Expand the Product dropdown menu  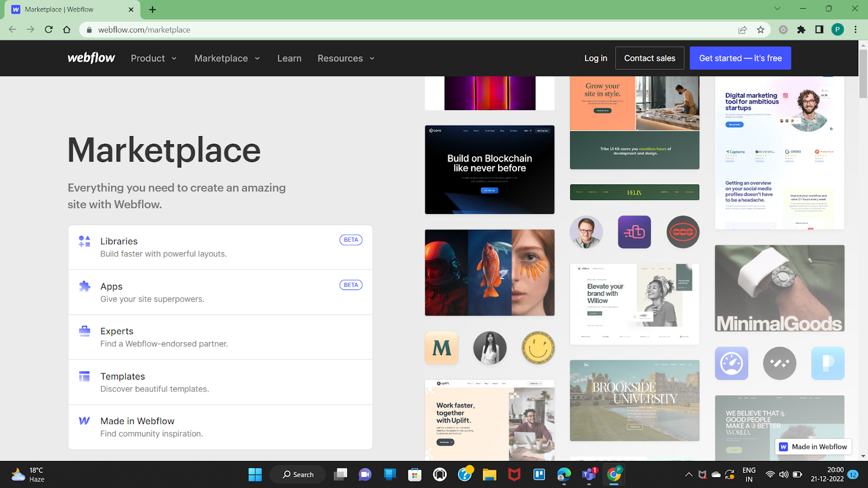(154, 58)
